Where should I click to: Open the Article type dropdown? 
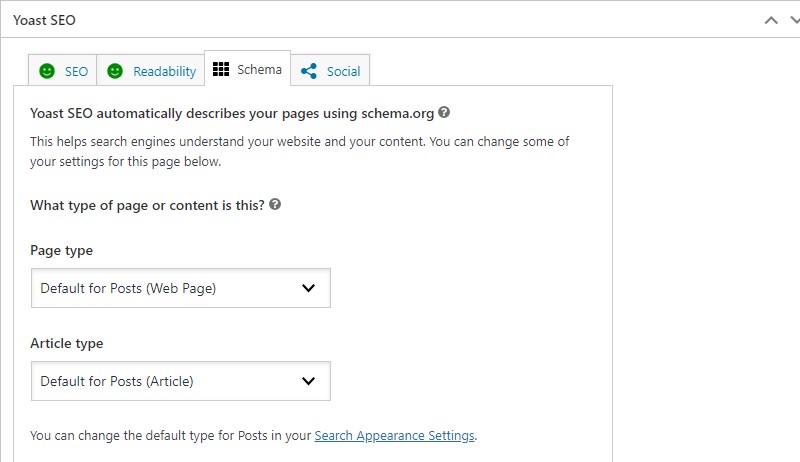181,381
